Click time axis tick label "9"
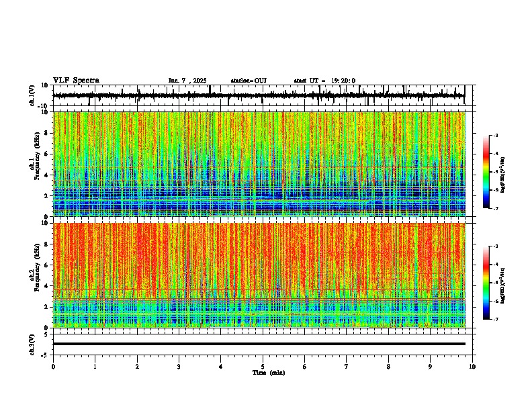 tap(430, 367)
